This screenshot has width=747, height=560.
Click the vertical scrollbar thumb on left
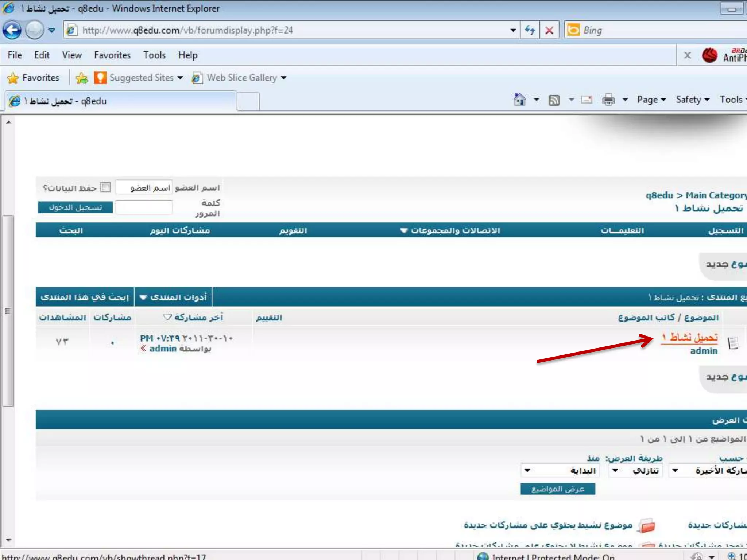pyautogui.click(x=8, y=311)
